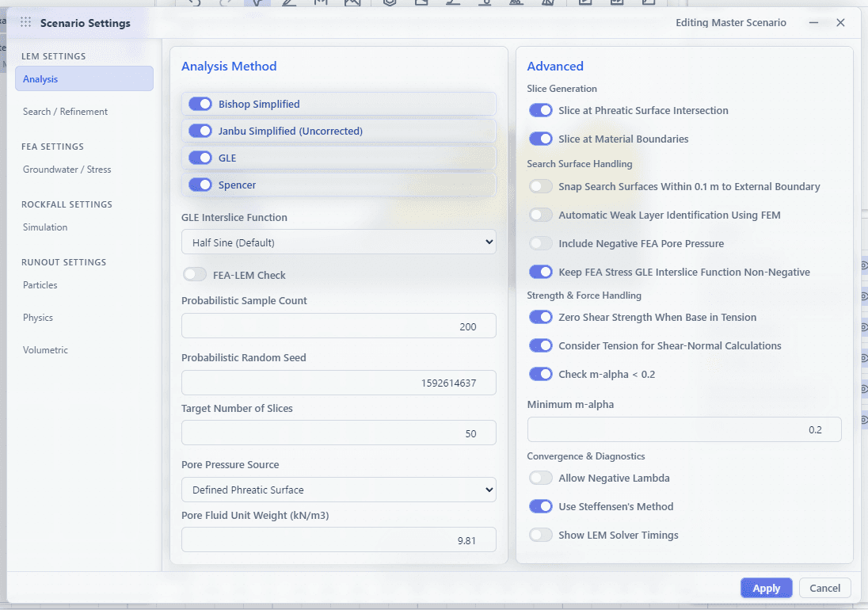Viewport: 868px width, 610px height.
Task: Click the 'ROCKFALL SETTINGS' sidebar header
Action: coord(67,204)
